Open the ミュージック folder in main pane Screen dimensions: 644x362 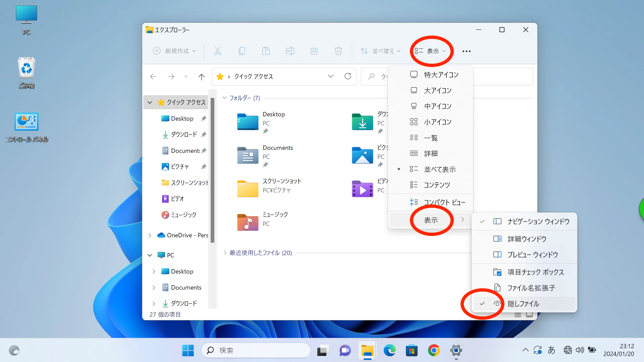[x=248, y=222]
